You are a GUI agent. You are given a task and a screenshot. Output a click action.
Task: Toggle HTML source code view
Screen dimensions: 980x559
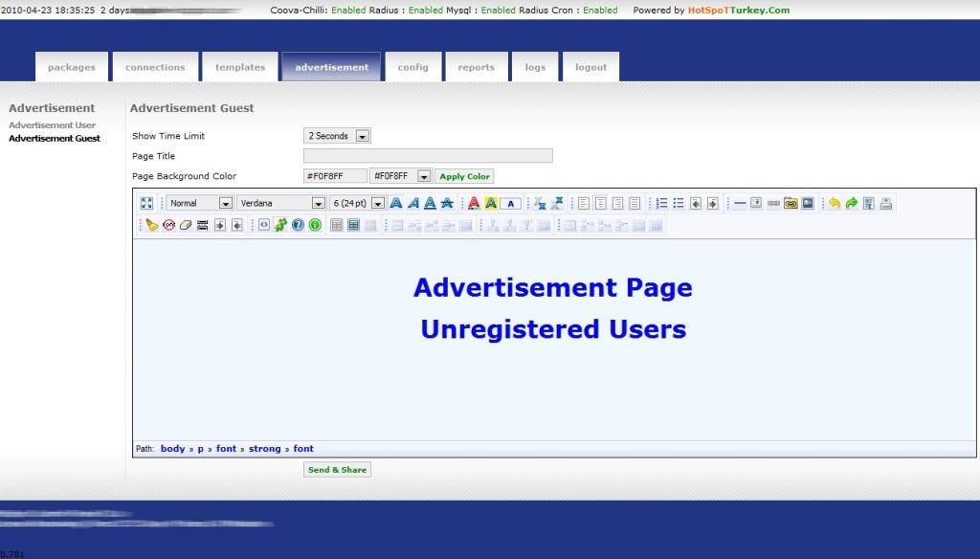click(x=264, y=225)
